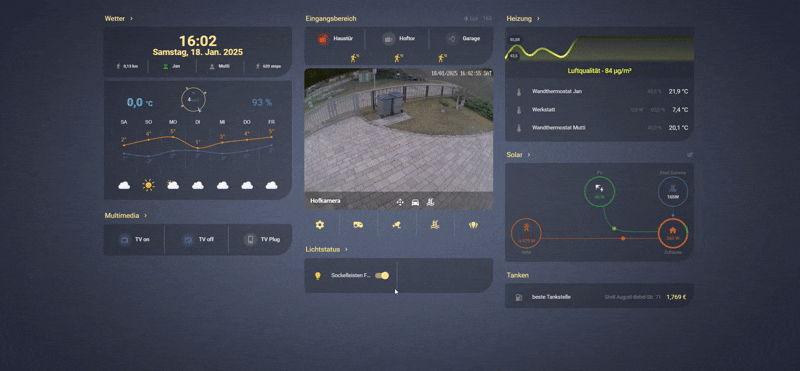Click the gear settings icon below camera

(x=320, y=225)
